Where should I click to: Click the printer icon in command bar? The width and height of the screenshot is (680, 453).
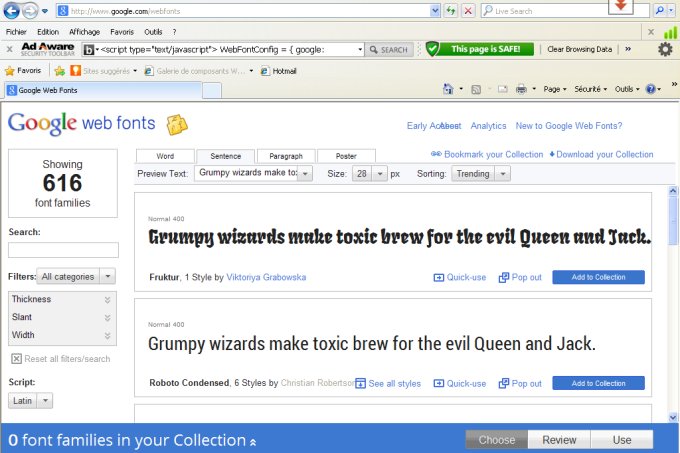click(520, 89)
